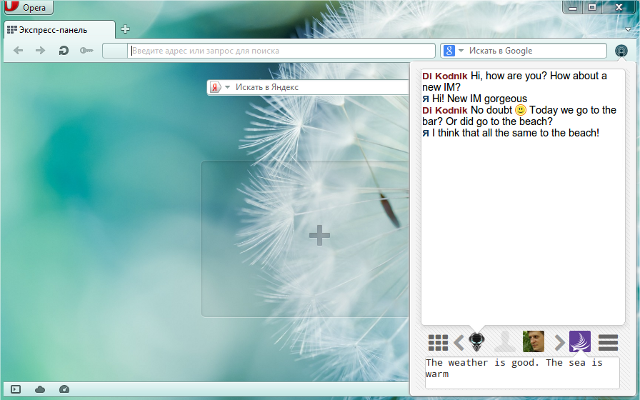Image resolution: width=640 pixels, height=400 pixels.
Task: Show next contacts with right chevron
Action: [559, 341]
